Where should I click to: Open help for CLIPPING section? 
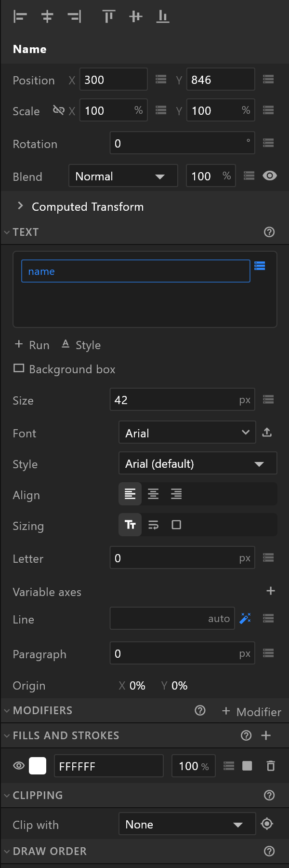[x=270, y=795]
